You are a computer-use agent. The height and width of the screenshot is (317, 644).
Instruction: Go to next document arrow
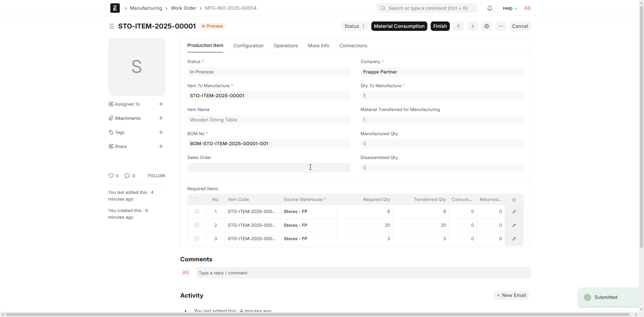472,26
